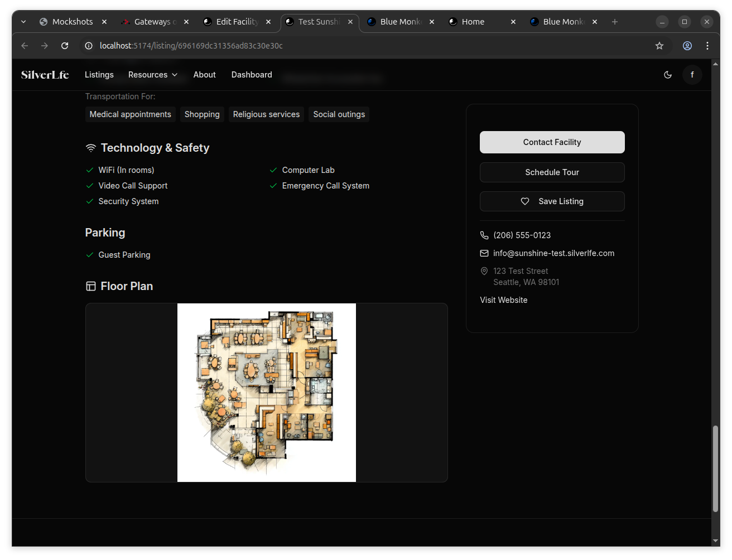Open the tab search dropdown arrow

click(x=23, y=22)
